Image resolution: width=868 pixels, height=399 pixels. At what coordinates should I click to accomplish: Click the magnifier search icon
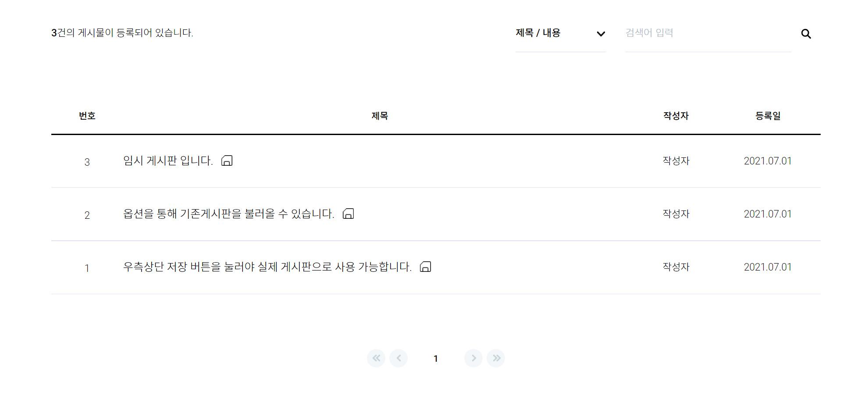point(806,34)
